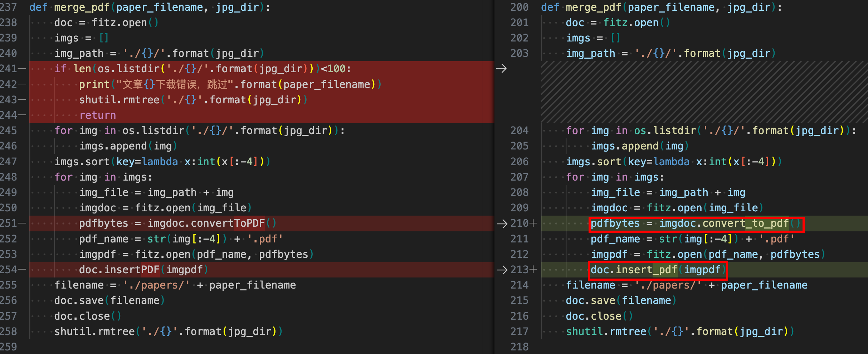This screenshot has height=354, width=868.
Task: Click 'img_path =' line in left pane
Action: (x=159, y=53)
